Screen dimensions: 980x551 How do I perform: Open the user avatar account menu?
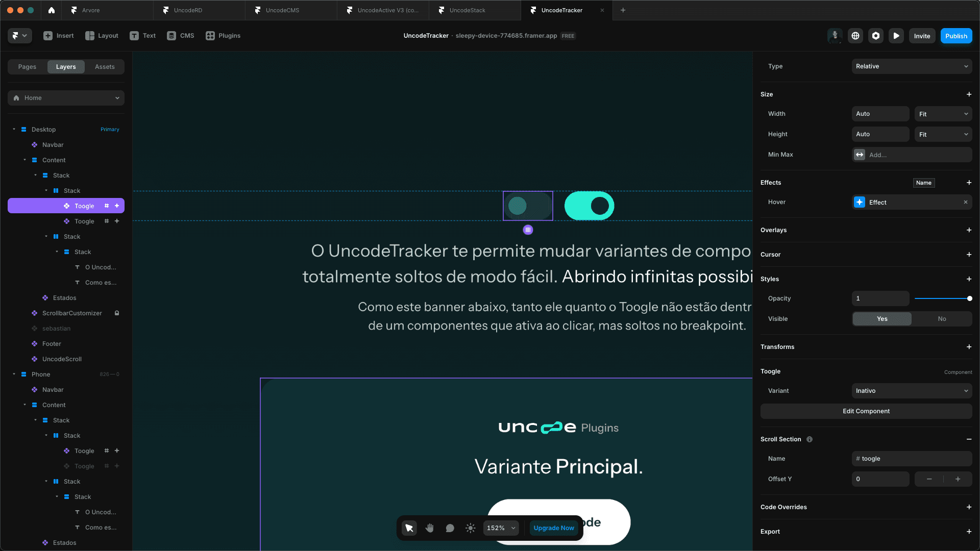coord(835,36)
